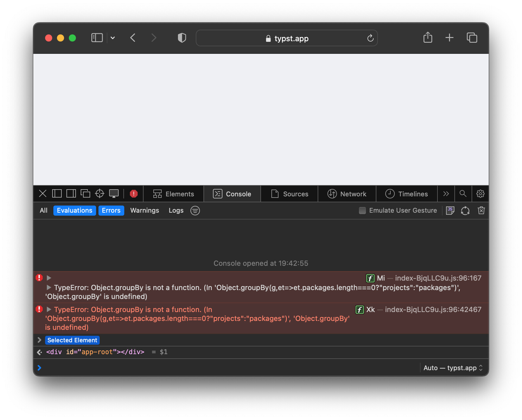Click the Selected Element label
The height and width of the screenshot is (420, 522).
(x=72, y=340)
